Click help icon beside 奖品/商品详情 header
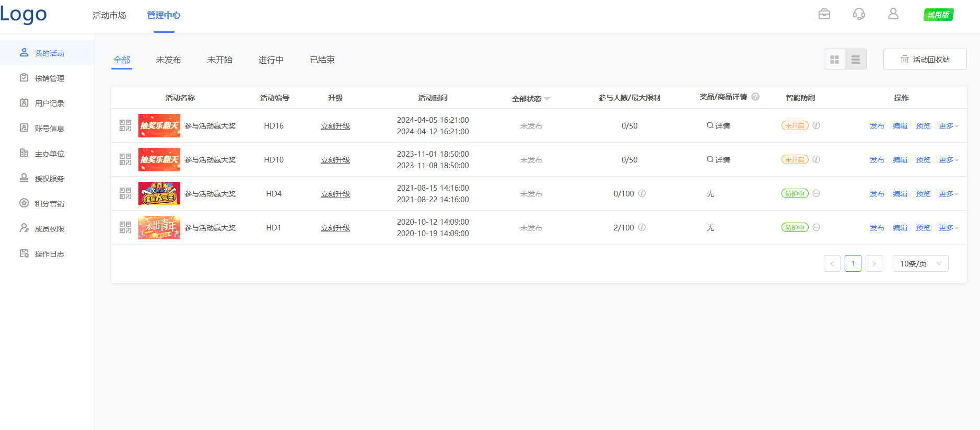The width and height of the screenshot is (980, 430). tap(755, 97)
